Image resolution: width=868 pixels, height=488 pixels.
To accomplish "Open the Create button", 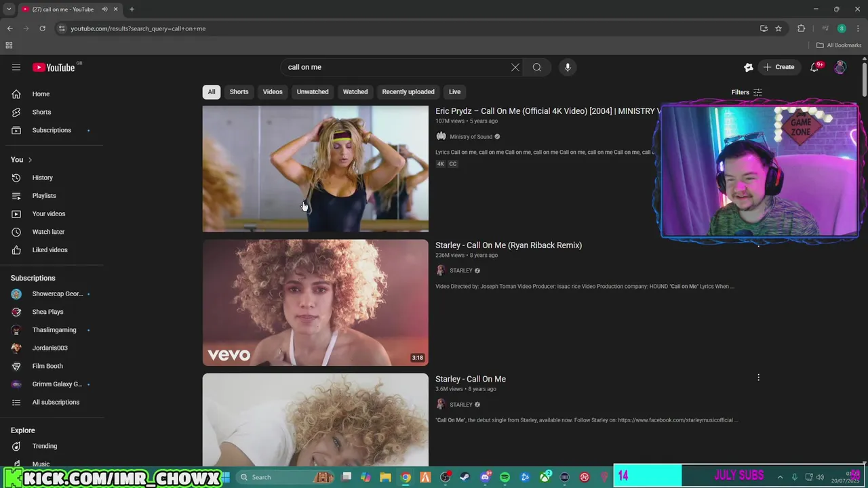I will click(x=778, y=67).
